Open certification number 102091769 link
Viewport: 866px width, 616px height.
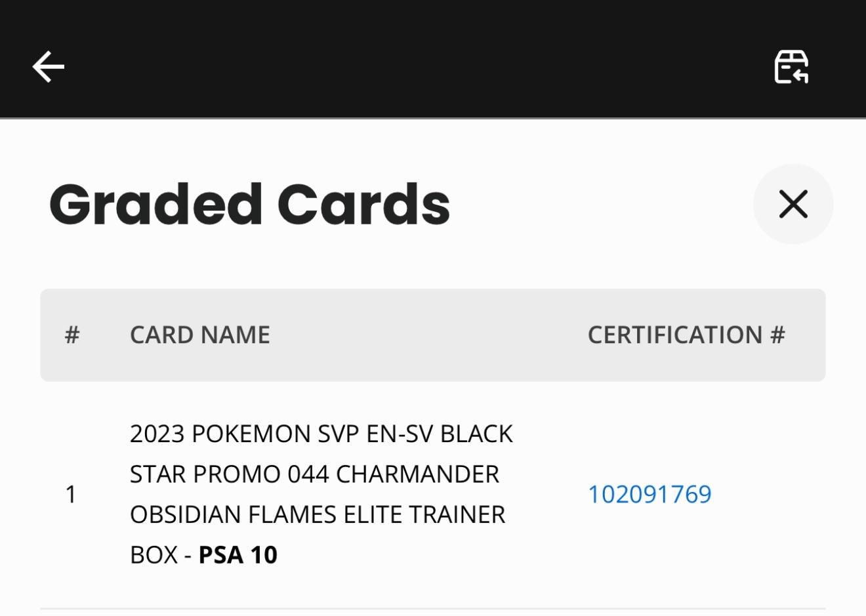649,495
